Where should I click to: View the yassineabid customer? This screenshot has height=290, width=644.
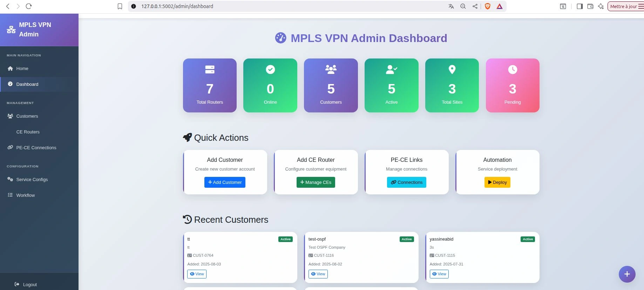439,274
